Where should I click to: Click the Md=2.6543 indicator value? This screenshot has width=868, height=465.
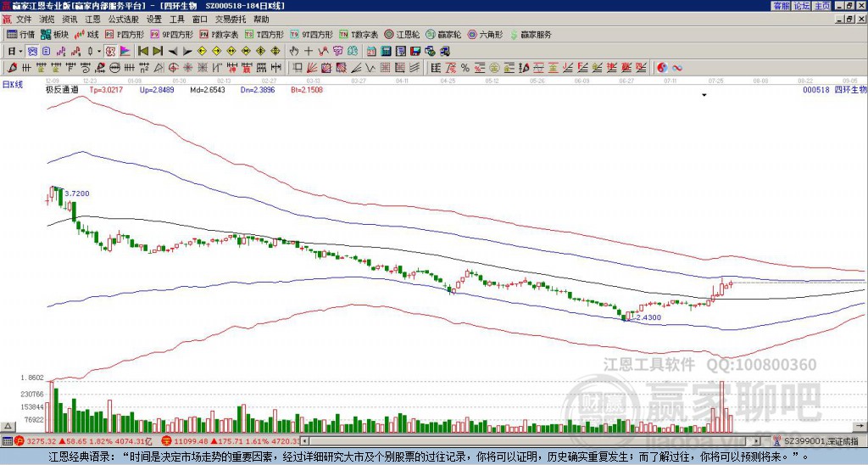tap(208, 89)
